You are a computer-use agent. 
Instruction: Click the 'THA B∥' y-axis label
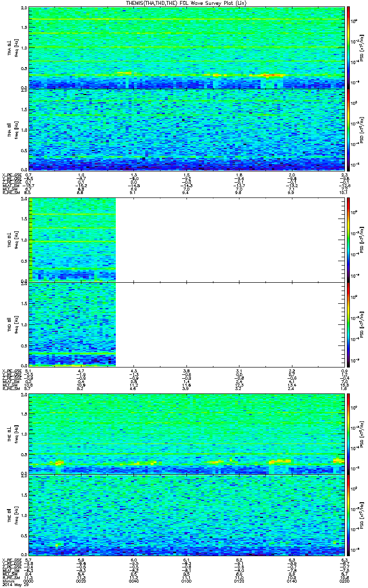tap(9, 130)
